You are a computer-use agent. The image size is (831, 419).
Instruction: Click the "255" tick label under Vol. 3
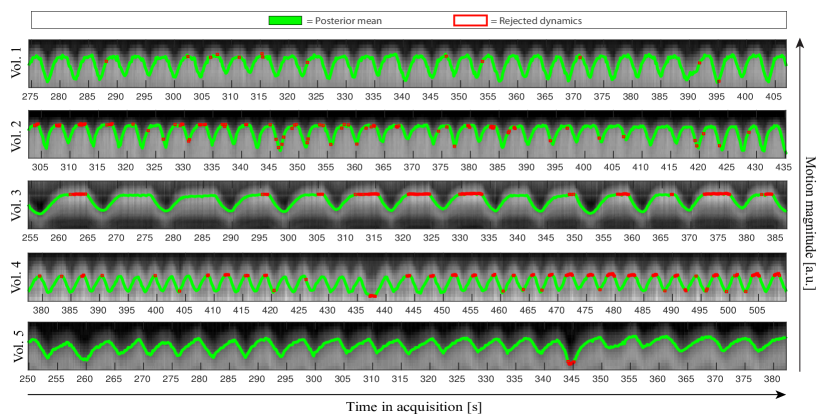(30, 237)
